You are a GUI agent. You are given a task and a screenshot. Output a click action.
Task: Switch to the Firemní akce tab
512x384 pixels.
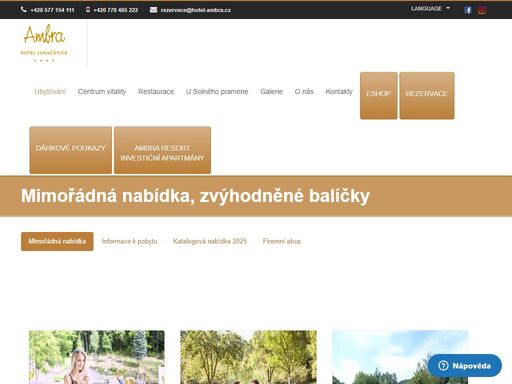pos(282,241)
